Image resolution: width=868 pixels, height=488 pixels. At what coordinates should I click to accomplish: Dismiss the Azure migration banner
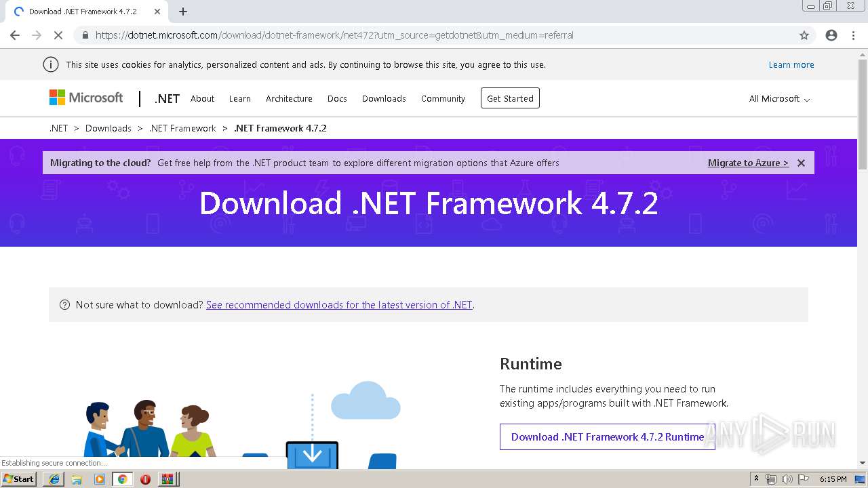[801, 163]
